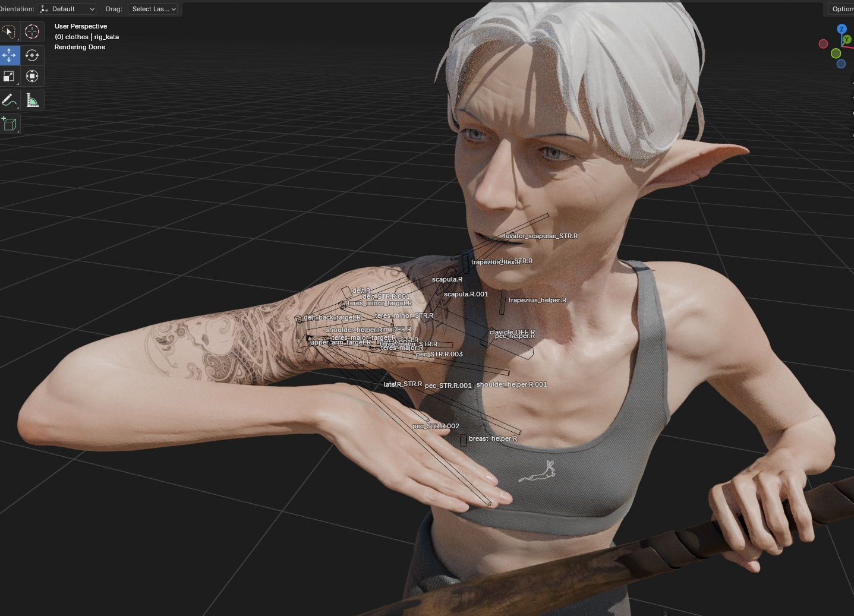
Task: Select the trapezius_helper.R bone label
Action: tap(537, 300)
